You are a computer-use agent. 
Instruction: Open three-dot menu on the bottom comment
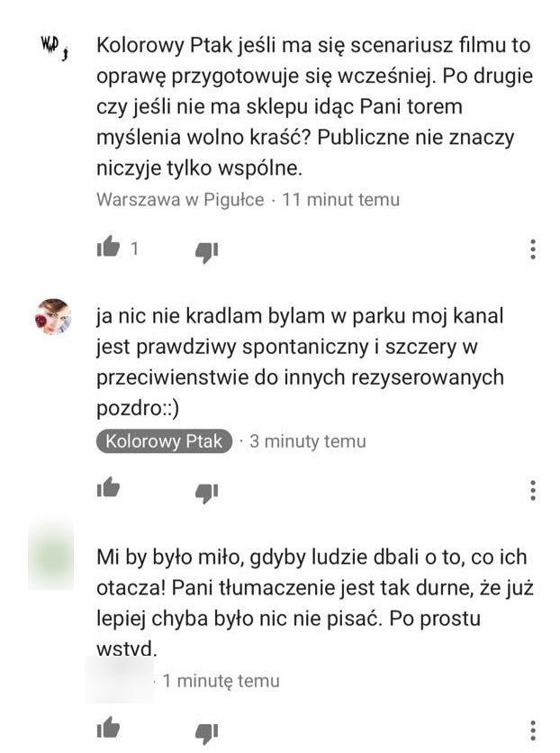(x=533, y=730)
